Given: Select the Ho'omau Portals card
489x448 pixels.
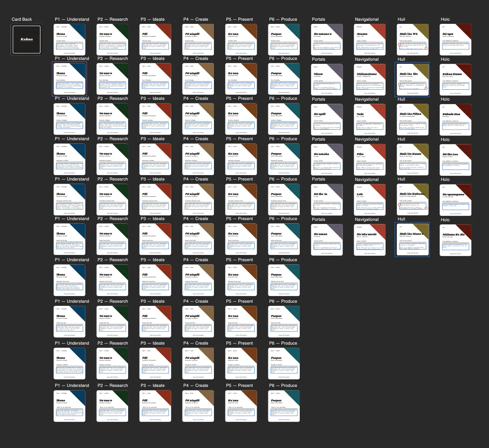Looking at the screenshot, I should (327, 240).
